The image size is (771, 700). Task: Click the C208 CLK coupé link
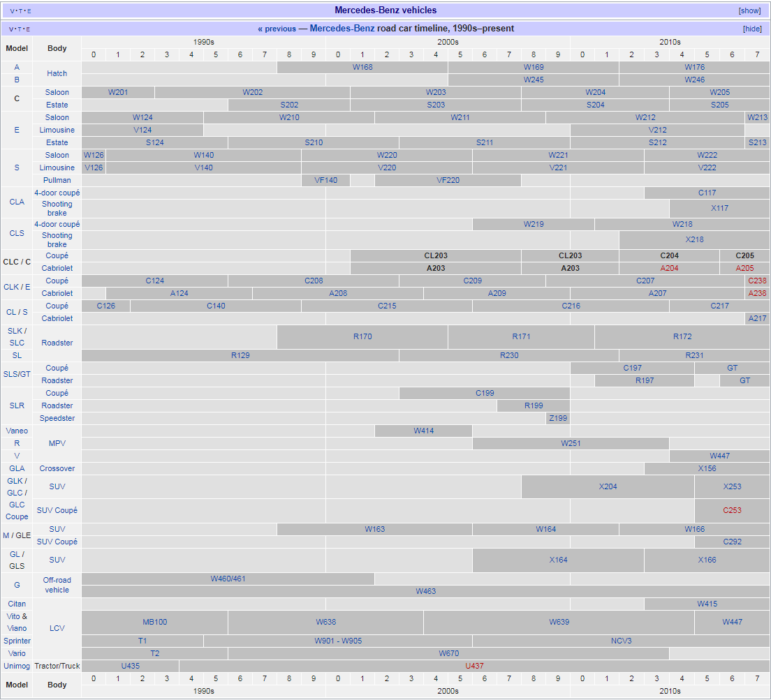[x=314, y=281]
